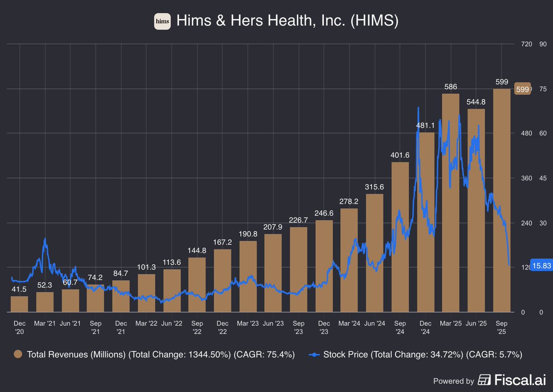The height and width of the screenshot is (392, 553).
Task: Select the bar labeled 226.7
Action: (x=299, y=270)
